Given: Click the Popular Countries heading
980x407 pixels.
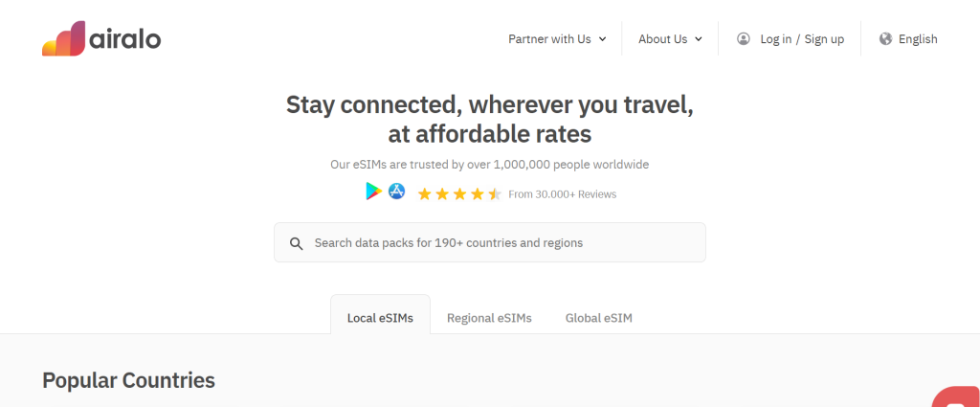Looking at the screenshot, I should [128, 380].
